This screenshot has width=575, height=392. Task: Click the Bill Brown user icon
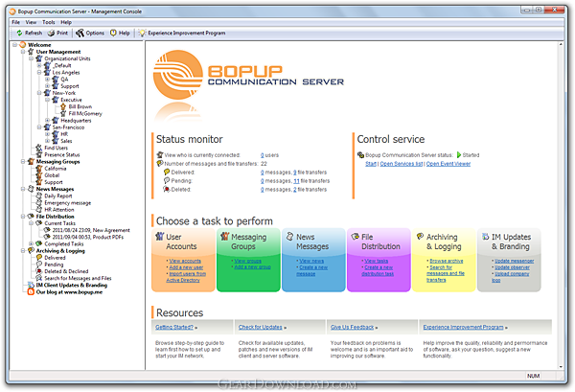(x=63, y=106)
